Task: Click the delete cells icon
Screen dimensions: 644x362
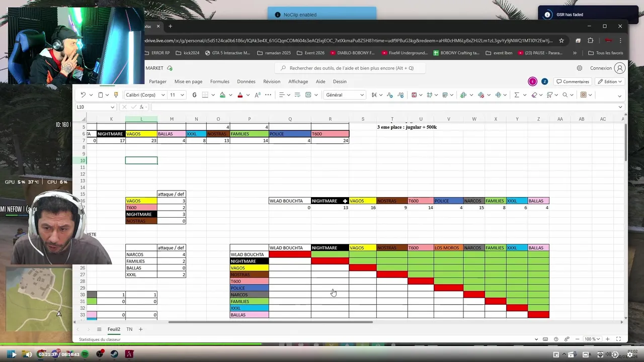Action: pos(481,95)
